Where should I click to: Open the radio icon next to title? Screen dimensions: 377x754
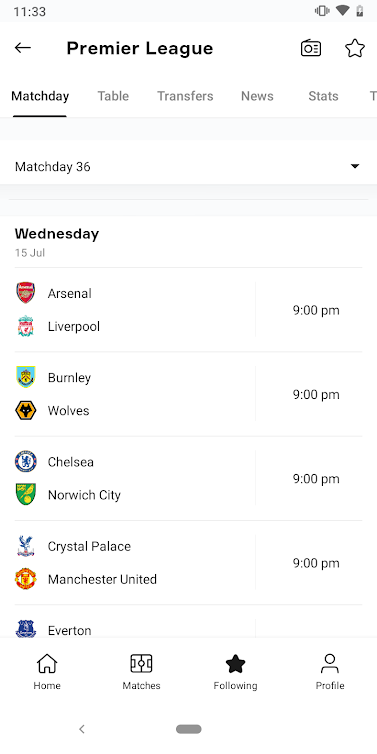coord(311,48)
